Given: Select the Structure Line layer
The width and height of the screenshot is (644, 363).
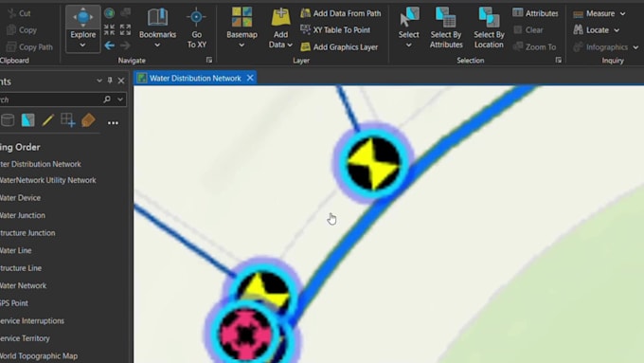Looking at the screenshot, I should [21, 268].
